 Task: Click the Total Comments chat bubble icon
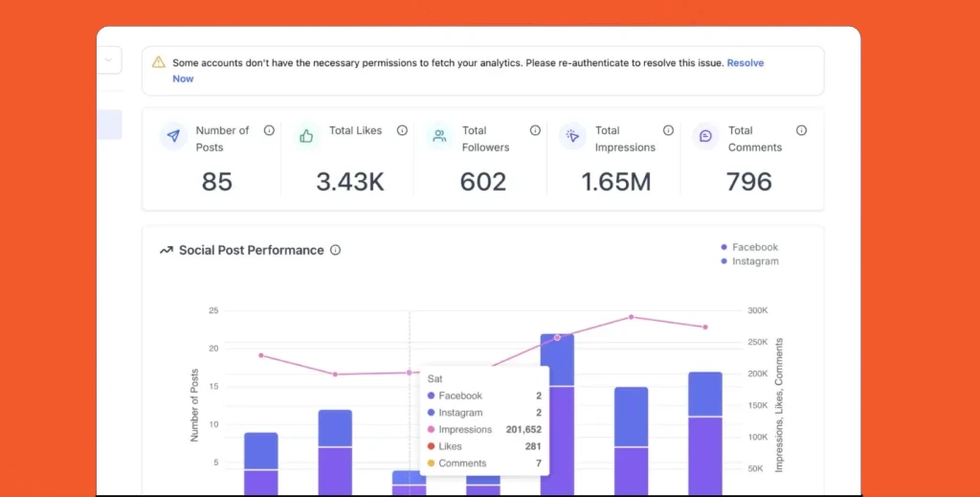coord(705,136)
